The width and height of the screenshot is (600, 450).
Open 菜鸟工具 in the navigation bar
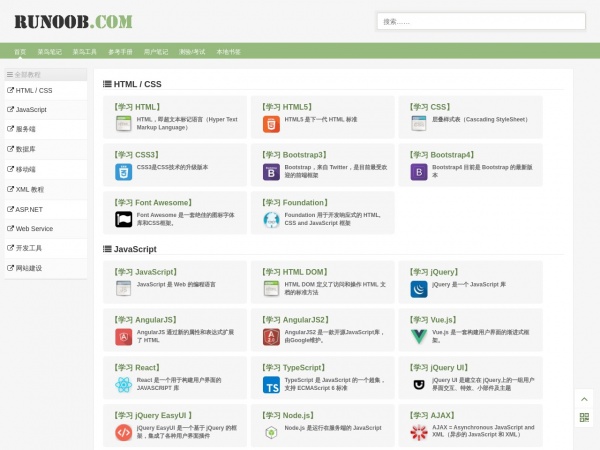[x=85, y=52]
